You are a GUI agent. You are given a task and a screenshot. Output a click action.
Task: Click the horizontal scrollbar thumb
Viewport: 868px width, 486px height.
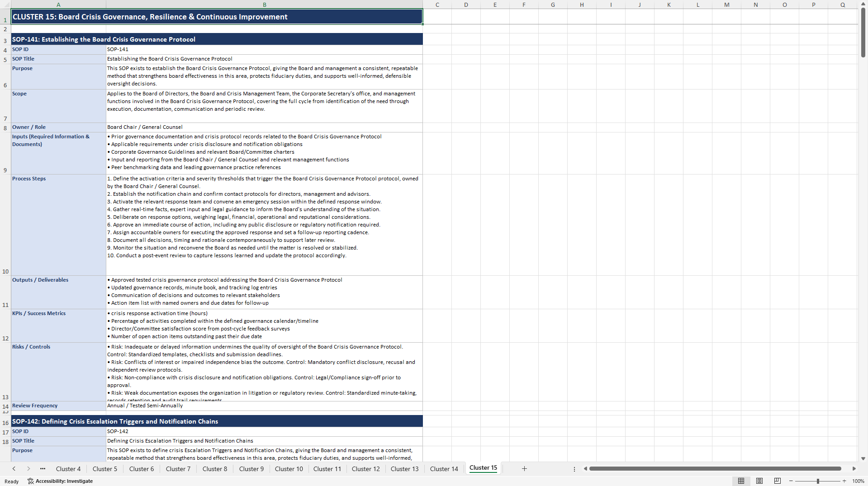(715, 469)
